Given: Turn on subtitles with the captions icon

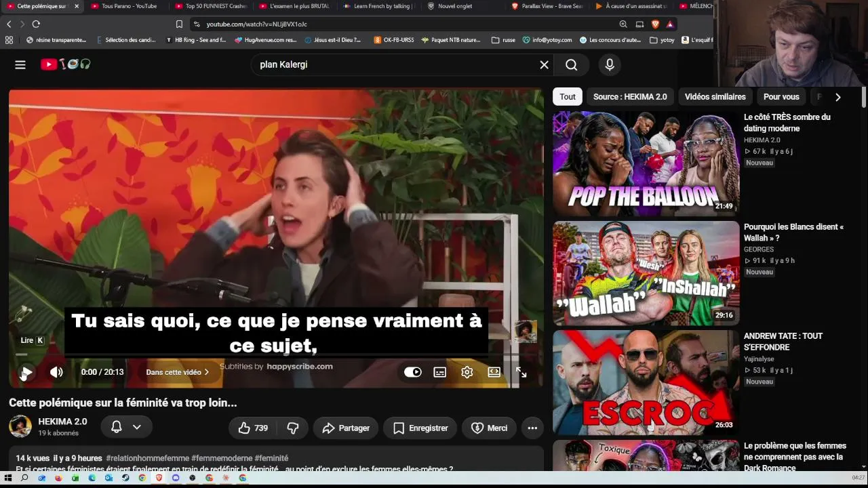Looking at the screenshot, I should [440, 372].
